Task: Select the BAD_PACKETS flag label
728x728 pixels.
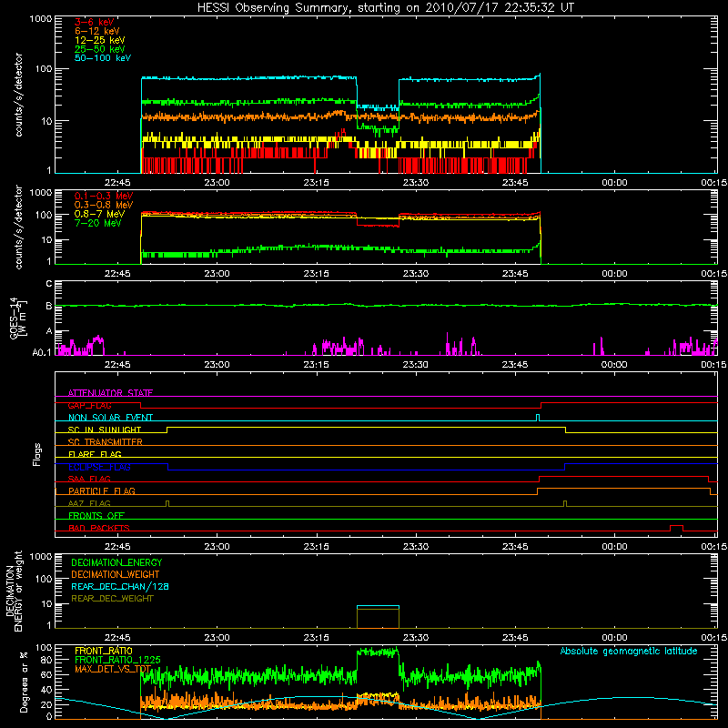Action: point(99,528)
